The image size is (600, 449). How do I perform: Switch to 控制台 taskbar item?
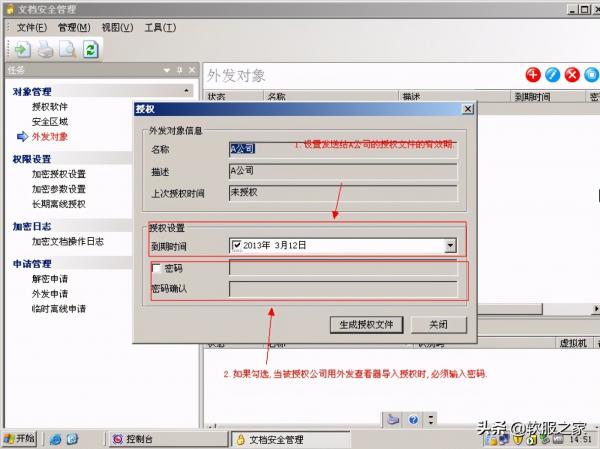pos(168,439)
